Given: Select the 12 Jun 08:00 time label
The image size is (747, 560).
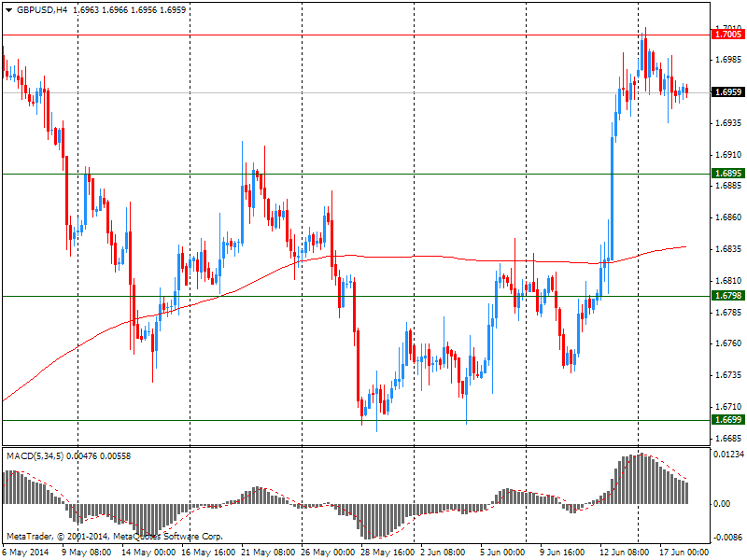Looking at the screenshot, I should coord(627,553).
